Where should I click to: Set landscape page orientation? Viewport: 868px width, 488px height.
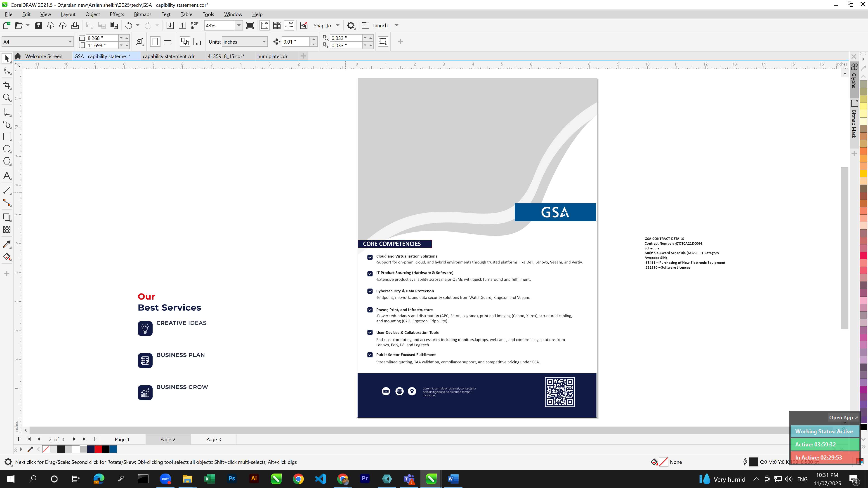tap(167, 42)
